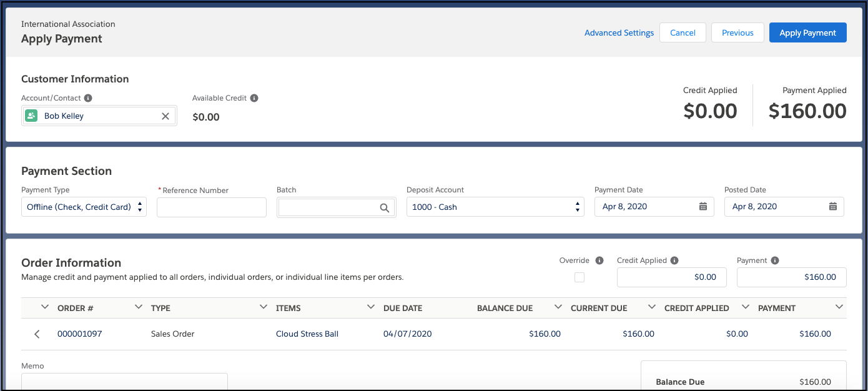Enable the Override checkbox
The width and height of the screenshot is (868, 391).
579,277
